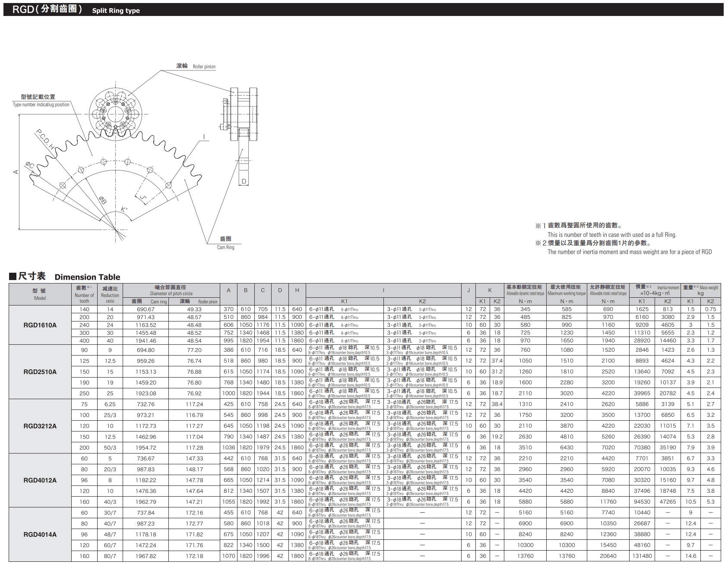The width and height of the screenshot is (728, 567).
Task: Click the inertia value '39965'
Action: tap(642, 394)
